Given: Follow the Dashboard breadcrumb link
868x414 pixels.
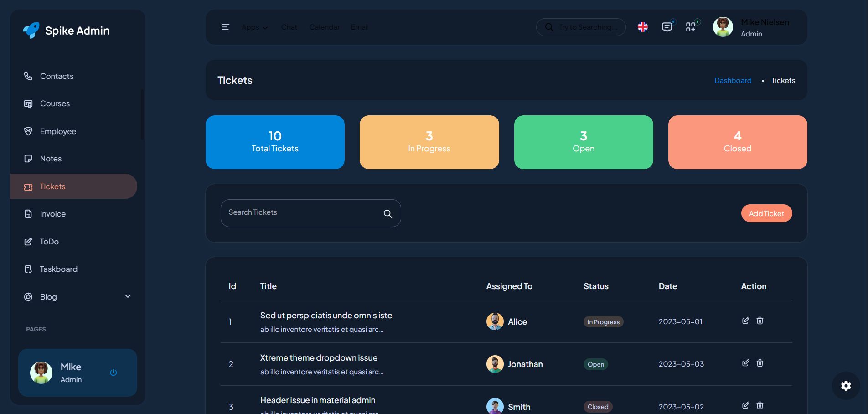Looking at the screenshot, I should pos(733,80).
